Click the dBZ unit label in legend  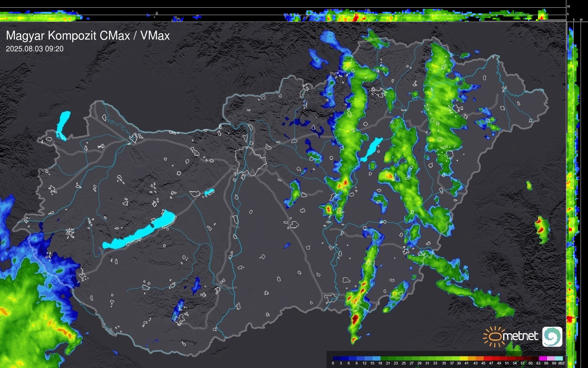(x=561, y=363)
